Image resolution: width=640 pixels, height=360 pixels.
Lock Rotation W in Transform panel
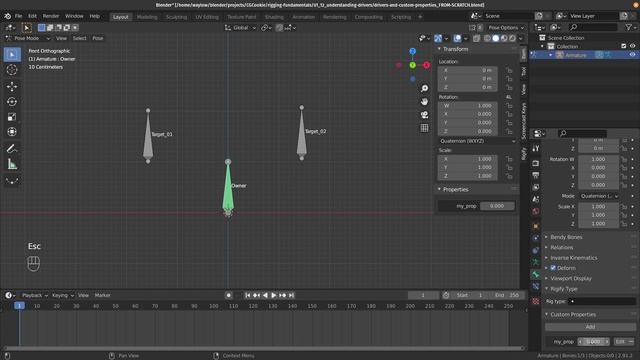(509, 106)
